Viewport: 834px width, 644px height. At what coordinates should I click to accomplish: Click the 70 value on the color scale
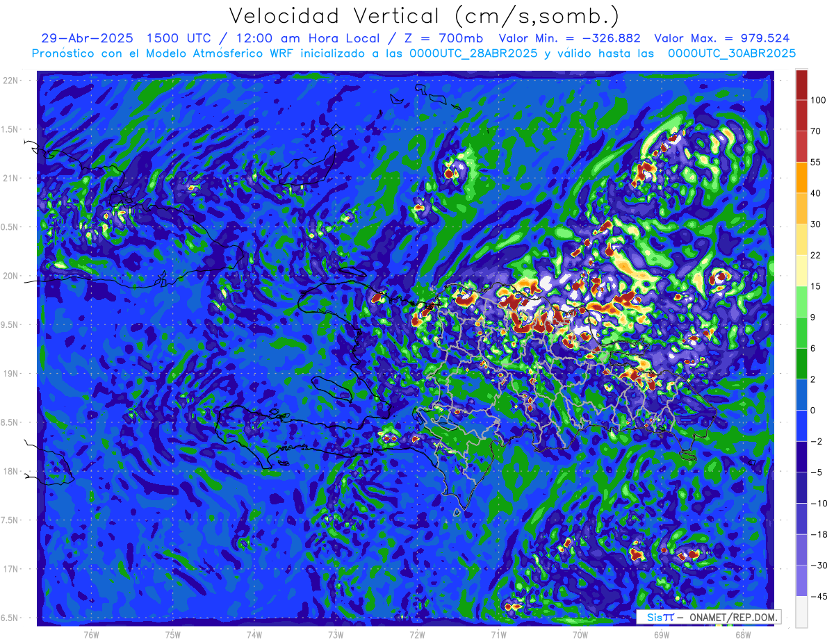coord(817,131)
